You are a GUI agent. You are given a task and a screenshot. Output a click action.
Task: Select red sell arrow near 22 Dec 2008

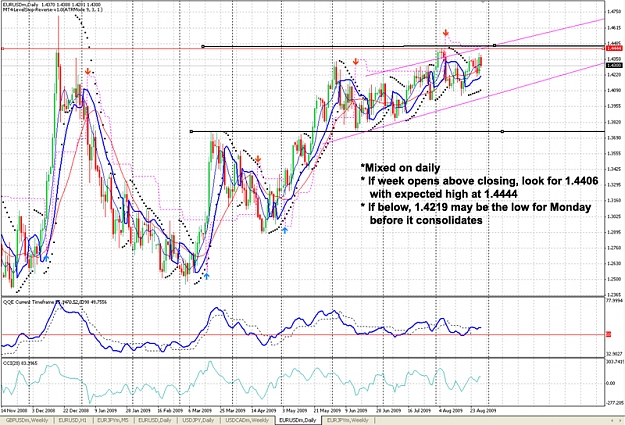(x=88, y=71)
